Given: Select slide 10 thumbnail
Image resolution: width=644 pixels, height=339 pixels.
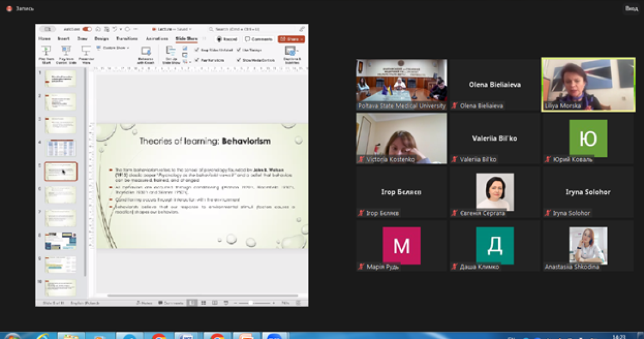Looking at the screenshot, I should coord(60,288).
